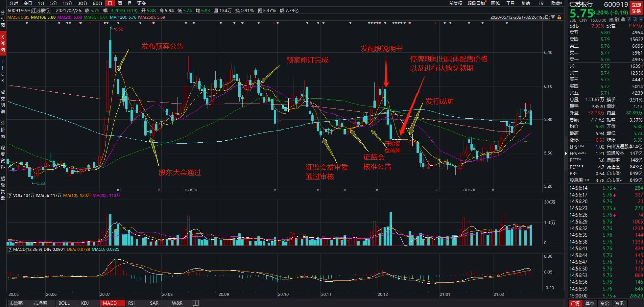The width and height of the screenshot is (644, 307).
Task: Open the help '?' icon next to MACD indicator
Action: click(x=9, y=249)
